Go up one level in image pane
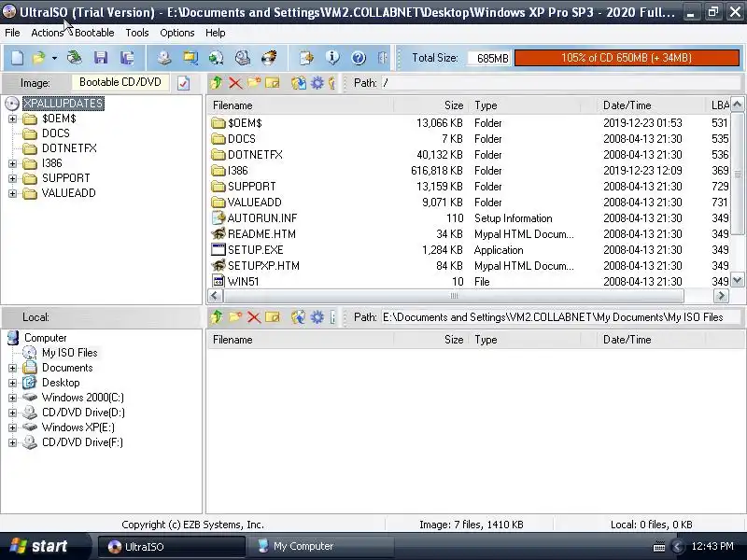The width and height of the screenshot is (747, 560). coord(217,83)
